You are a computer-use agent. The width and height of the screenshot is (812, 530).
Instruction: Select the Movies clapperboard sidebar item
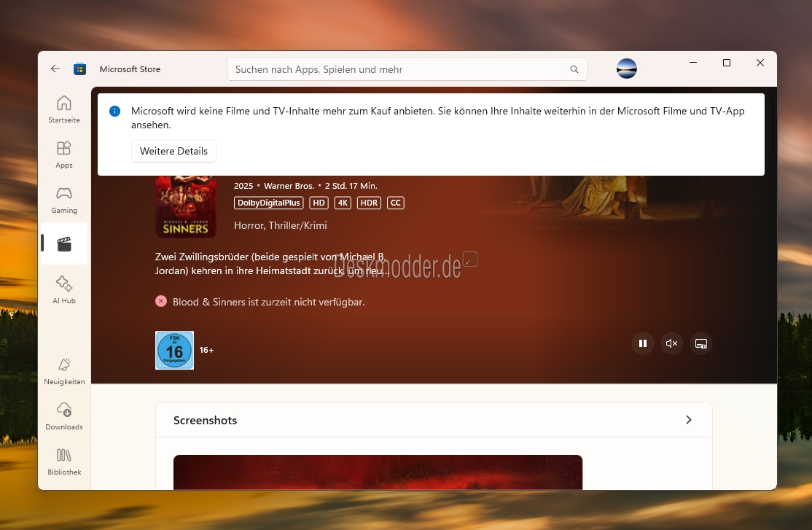64,244
